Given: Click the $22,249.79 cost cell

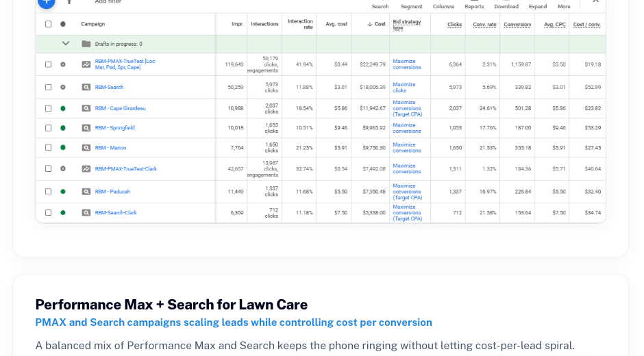Looking at the screenshot, I should (x=373, y=64).
